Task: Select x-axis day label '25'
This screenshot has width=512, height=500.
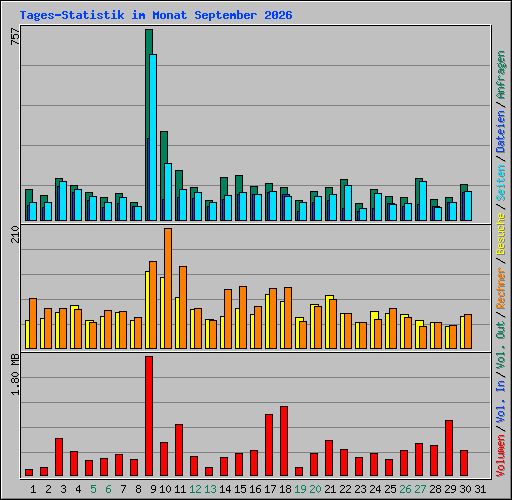Action: pyautogui.click(x=390, y=489)
